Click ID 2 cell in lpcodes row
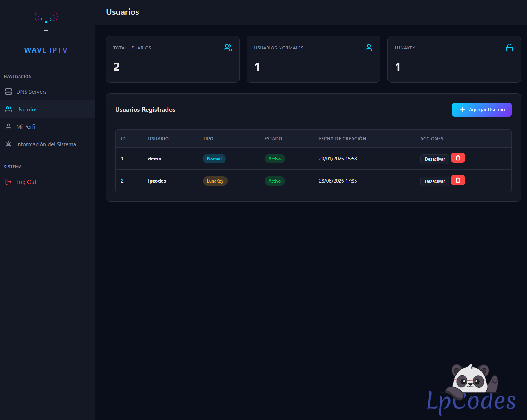 (x=122, y=181)
